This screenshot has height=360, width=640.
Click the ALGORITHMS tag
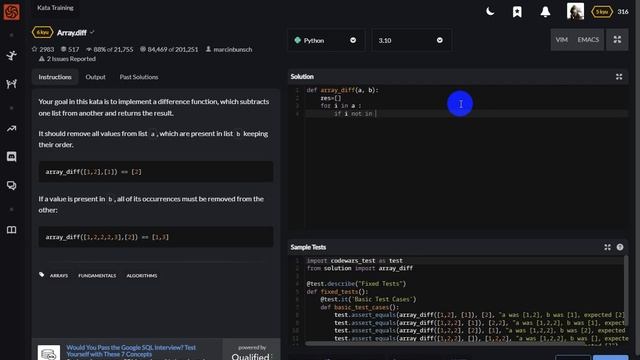click(x=142, y=276)
